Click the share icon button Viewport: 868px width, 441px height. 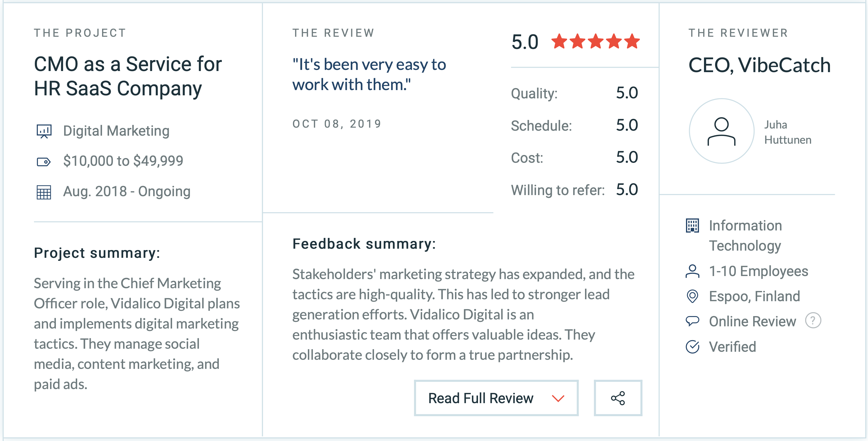coord(618,398)
